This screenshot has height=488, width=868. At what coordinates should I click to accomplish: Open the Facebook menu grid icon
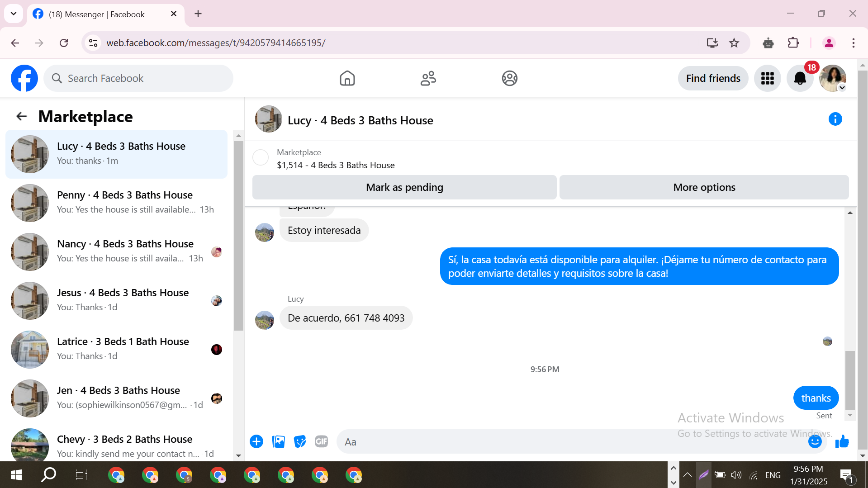[767, 78]
